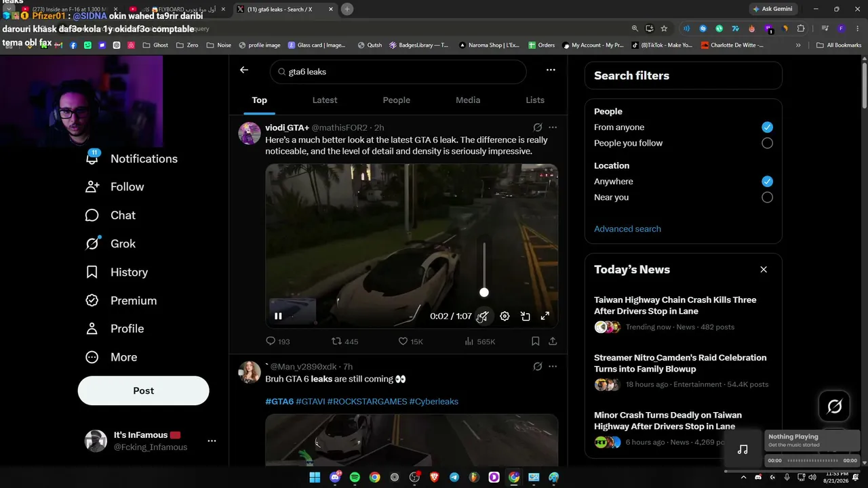
Task: Select the Anywhere location option
Action: (x=767, y=182)
